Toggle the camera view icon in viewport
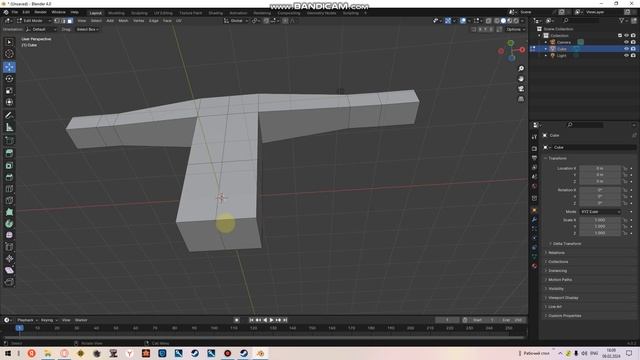This screenshot has height=360, width=640. pyautogui.click(x=521, y=89)
